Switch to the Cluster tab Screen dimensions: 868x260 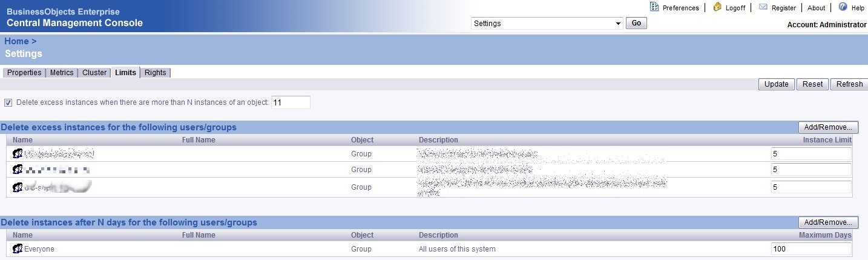94,73
